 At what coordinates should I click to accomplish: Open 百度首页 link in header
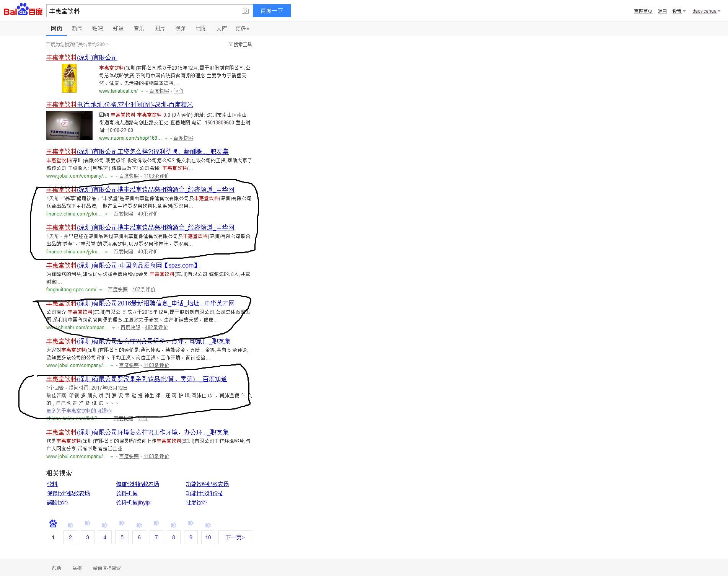click(643, 11)
